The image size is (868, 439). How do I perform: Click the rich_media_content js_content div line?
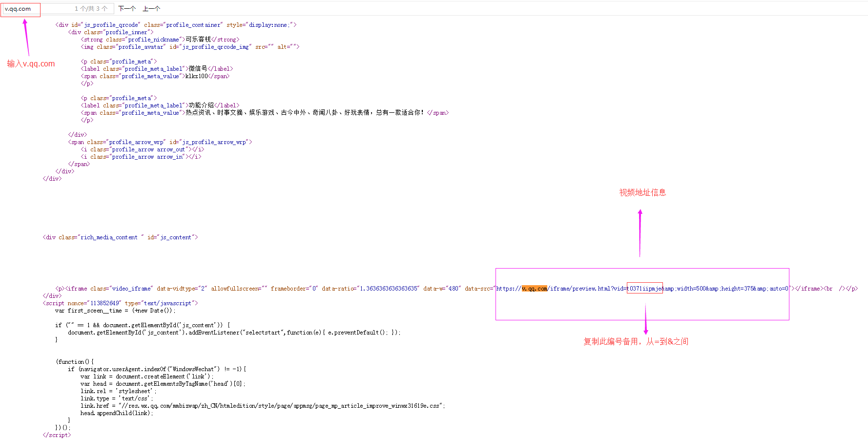point(120,237)
